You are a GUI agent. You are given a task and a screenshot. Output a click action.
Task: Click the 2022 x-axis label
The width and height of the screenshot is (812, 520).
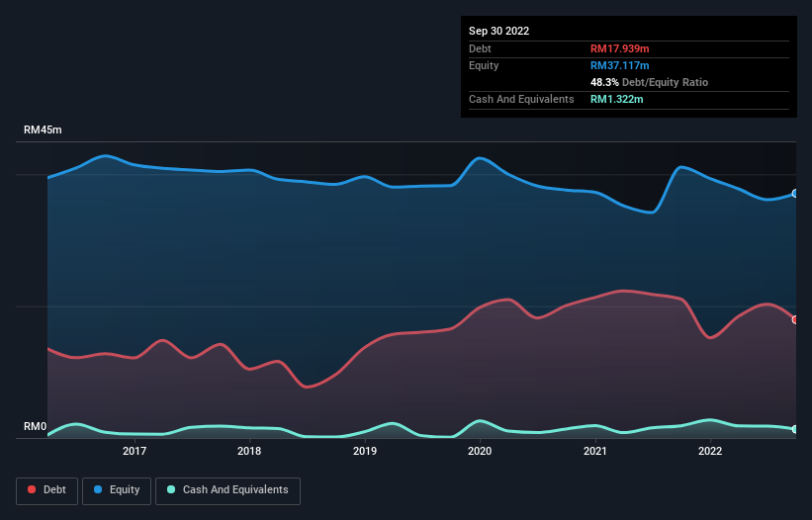(710, 451)
